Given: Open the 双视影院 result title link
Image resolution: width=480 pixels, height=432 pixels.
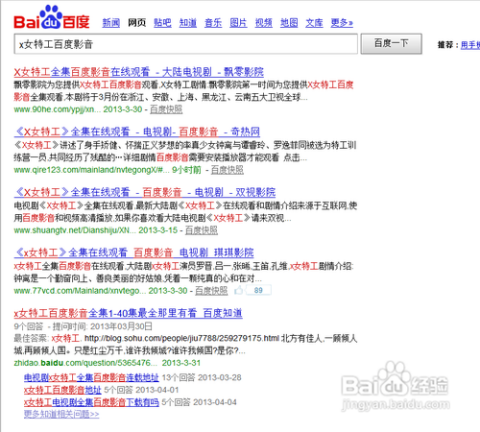Looking at the screenshot, I should click(145, 192).
